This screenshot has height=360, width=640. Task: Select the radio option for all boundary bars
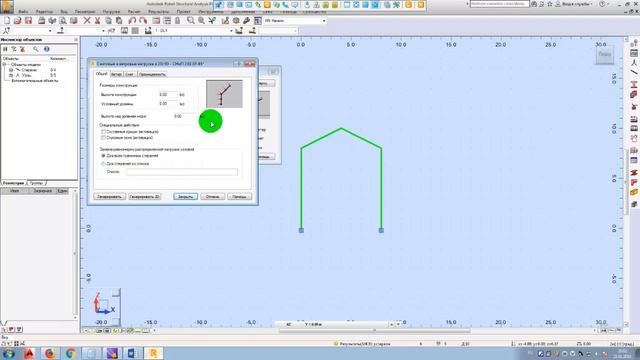(x=103, y=156)
